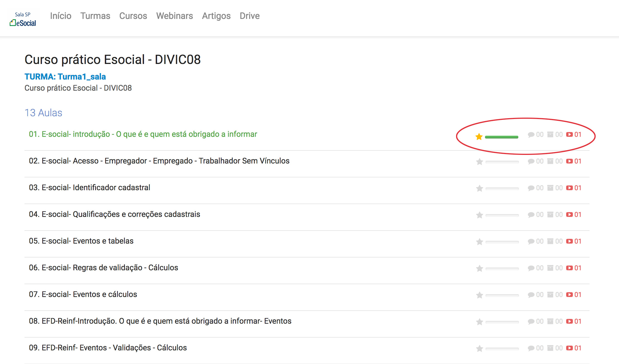Click the comments bubble icon on lesson 08
The image size is (619, 364).
[x=531, y=321]
